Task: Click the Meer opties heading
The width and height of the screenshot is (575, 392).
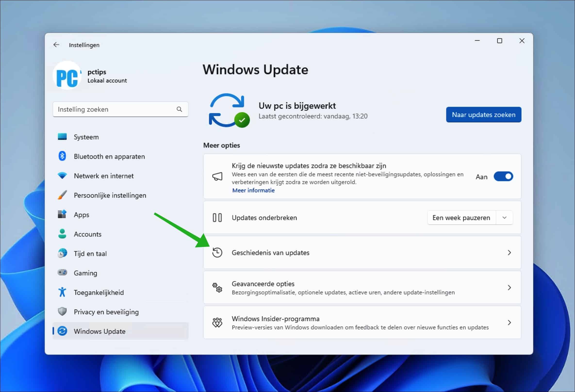Action: (222, 145)
